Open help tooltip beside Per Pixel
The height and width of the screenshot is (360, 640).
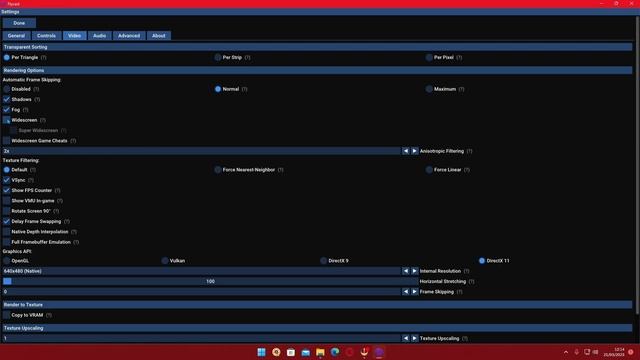click(459, 58)
